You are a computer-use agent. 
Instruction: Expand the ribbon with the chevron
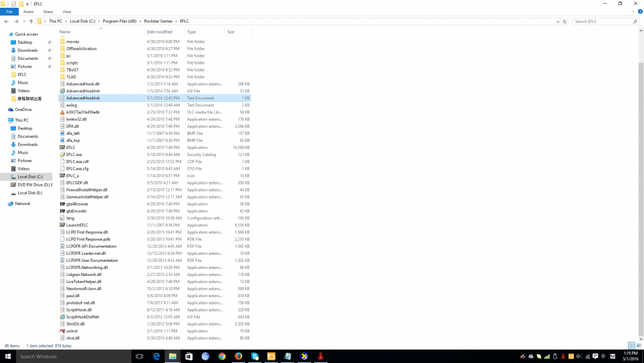point(633,12)
